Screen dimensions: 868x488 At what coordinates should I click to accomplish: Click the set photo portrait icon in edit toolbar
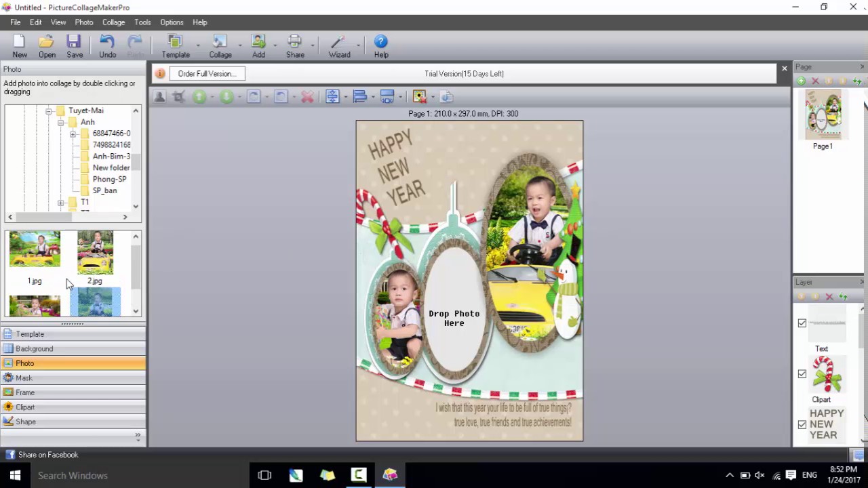pos(159,97)
